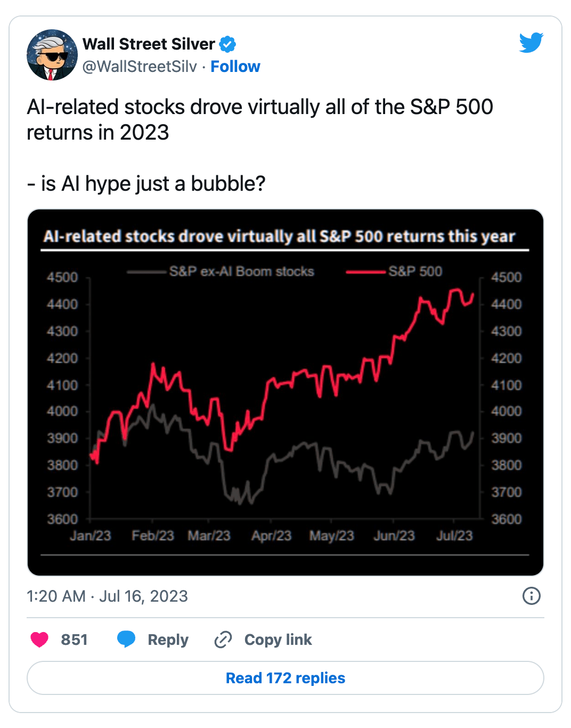Click the Read 172 replies button
This screenshot has height=728, width=571.
click(x=285, y=678)
